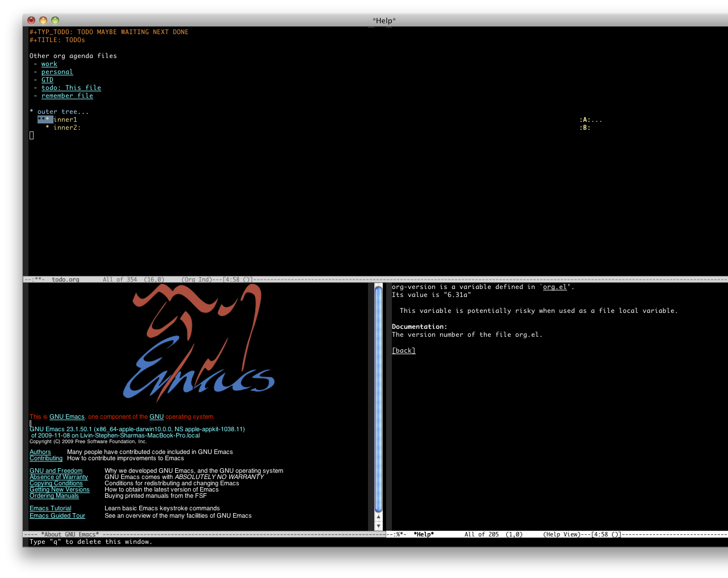
Task: Click the *Help* window title
Action: (x=384, y=20)
